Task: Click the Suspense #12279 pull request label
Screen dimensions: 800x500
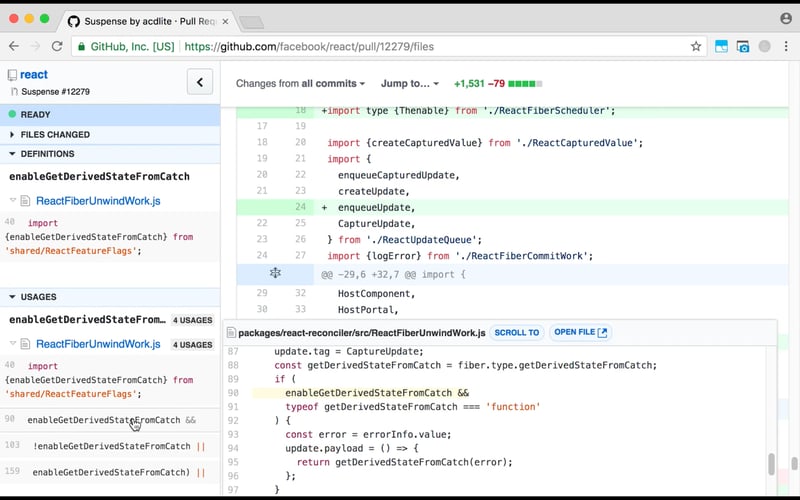Action: point(55,92)
